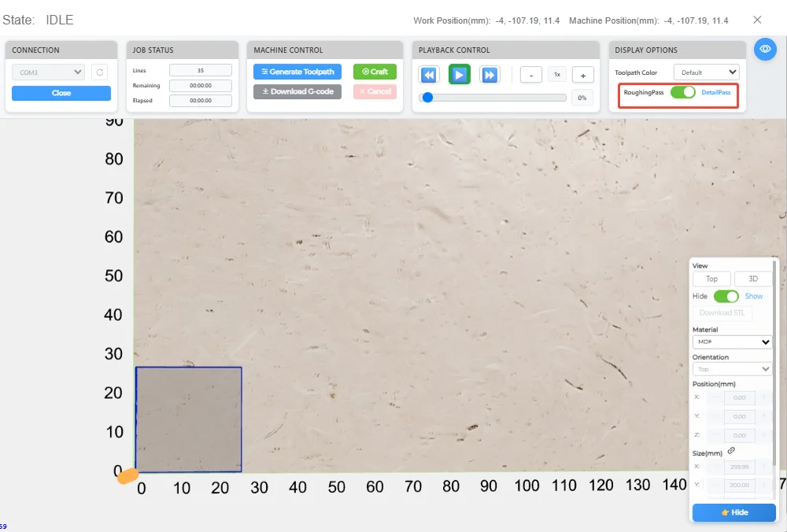The width and height of the screenshot is (787, 532).
Task: Click the Machine Position(mm) readout
Action: click(648, 20)
